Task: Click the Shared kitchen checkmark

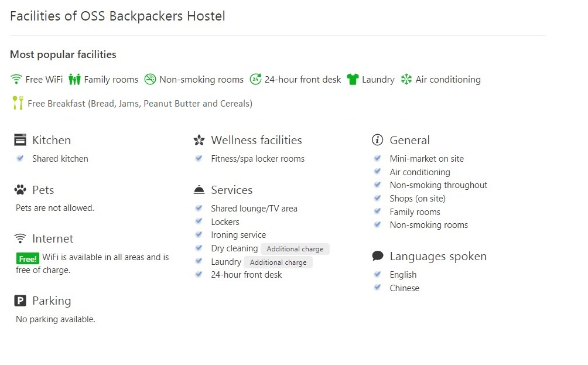Action: coord(20,159)
